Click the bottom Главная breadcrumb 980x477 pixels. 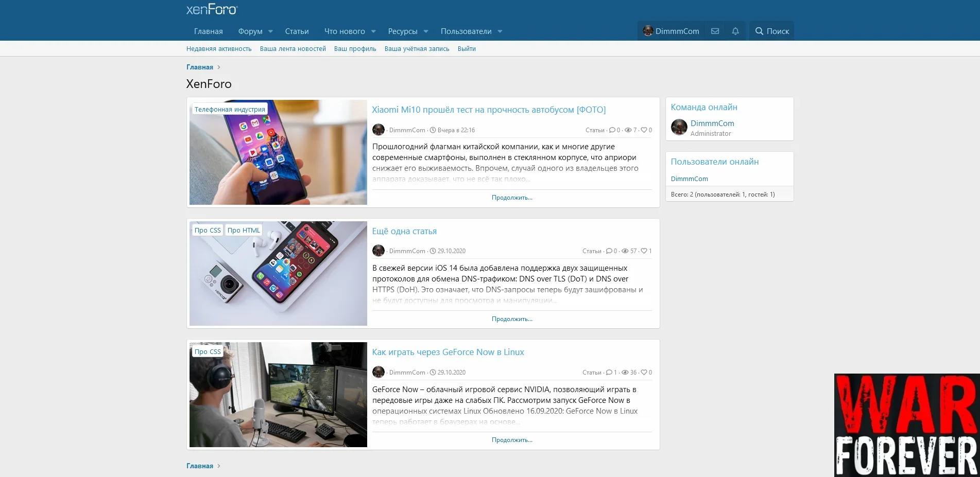(x=200, y=466)
